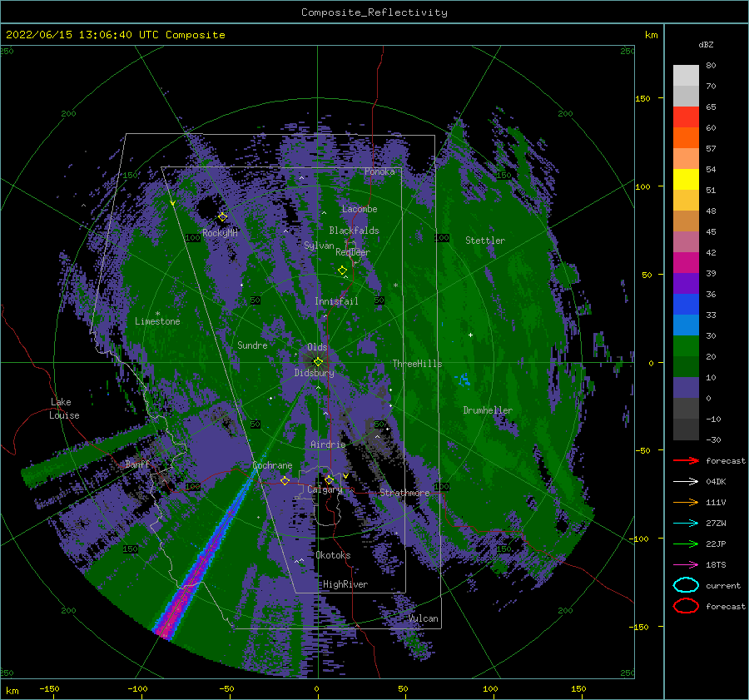The image size is (749, 700).
Task: Click the purple 36-39 dBZ swatch
Action: [686, 284]
